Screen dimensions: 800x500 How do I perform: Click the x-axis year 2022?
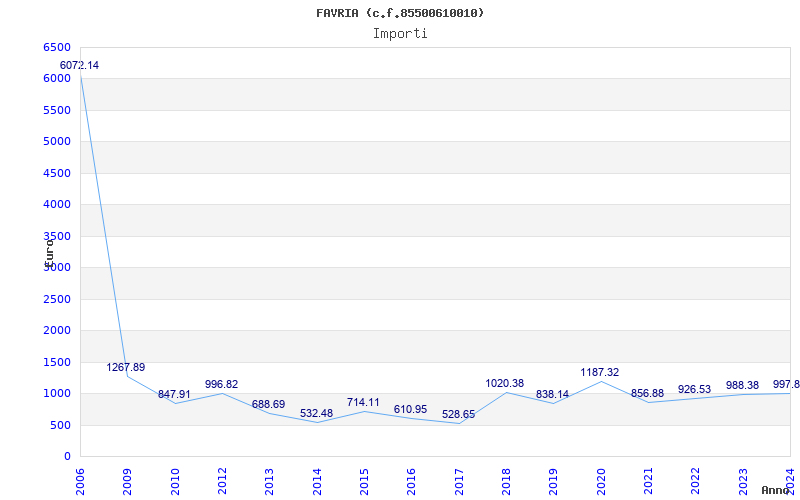695,482
